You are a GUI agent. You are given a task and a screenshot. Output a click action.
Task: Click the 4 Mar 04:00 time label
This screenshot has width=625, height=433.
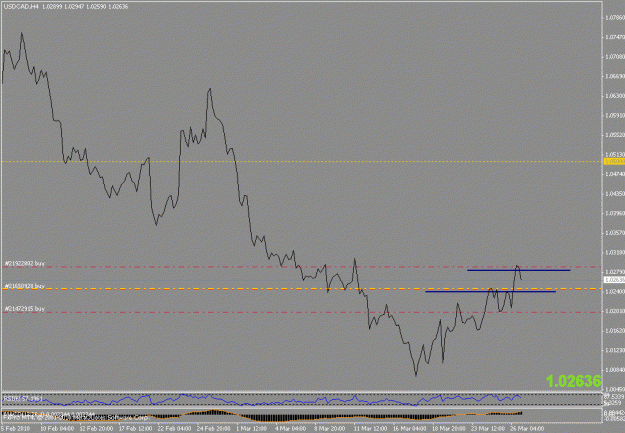click(292, 429)
